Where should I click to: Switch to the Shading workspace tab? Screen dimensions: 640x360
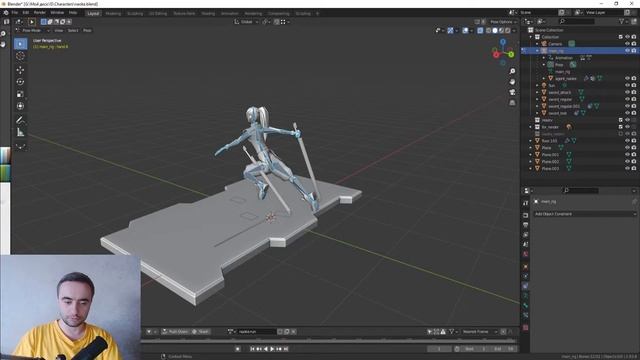click(x=208, y=13)
